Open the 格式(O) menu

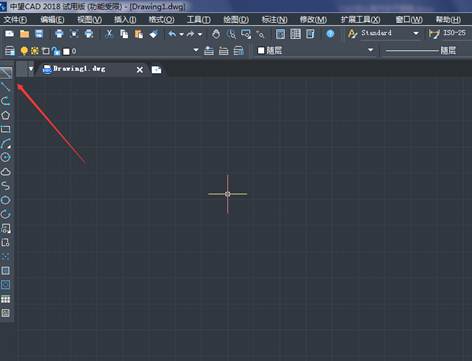coord(161,20)
